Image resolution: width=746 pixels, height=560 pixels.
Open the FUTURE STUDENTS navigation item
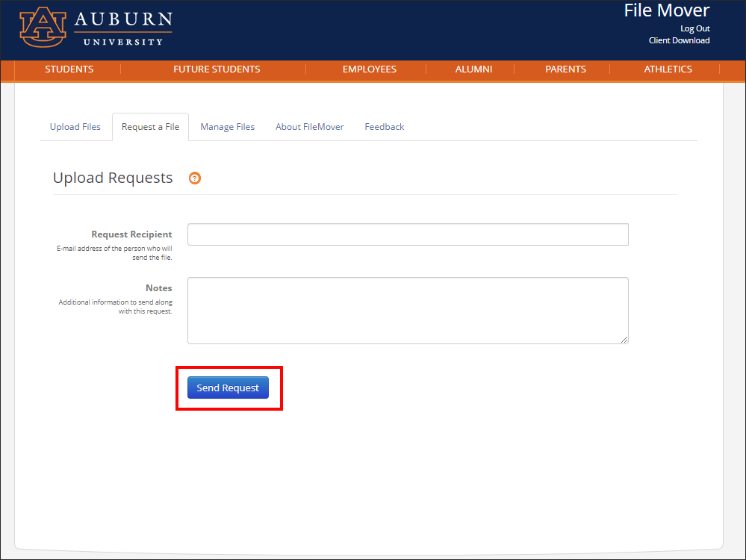coord(217,69)
